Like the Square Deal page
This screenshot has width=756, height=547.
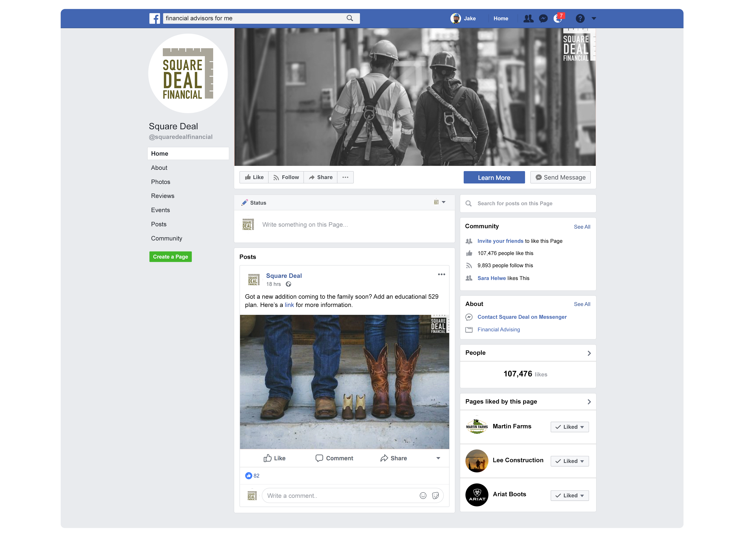click(254, 177)
